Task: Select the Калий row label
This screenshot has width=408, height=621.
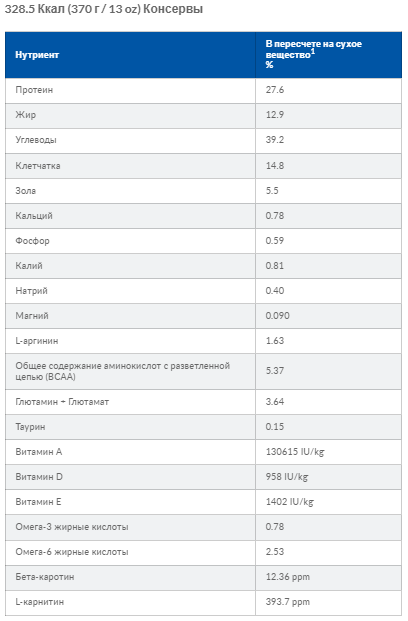Action: [x=29, y=266]
